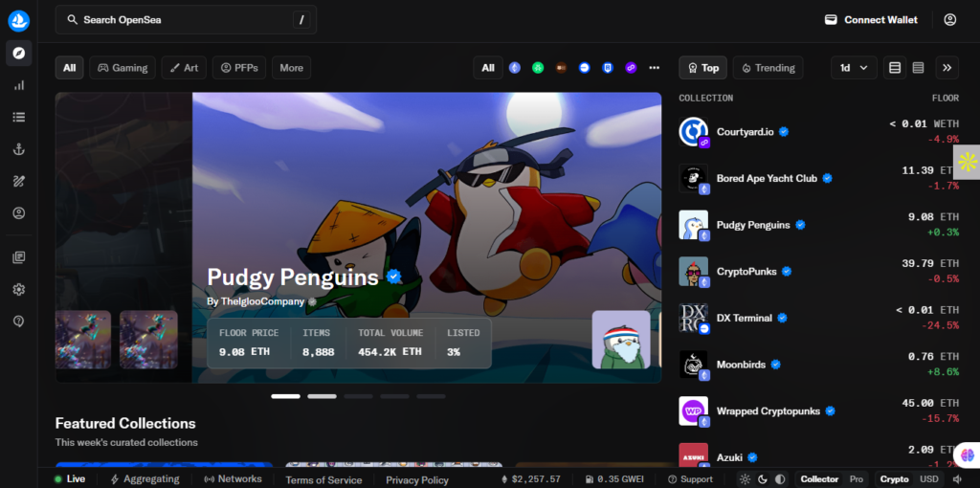Open DX Terminal collection row
The height and width of the screenshot is (488, 980).
[819, 318]
